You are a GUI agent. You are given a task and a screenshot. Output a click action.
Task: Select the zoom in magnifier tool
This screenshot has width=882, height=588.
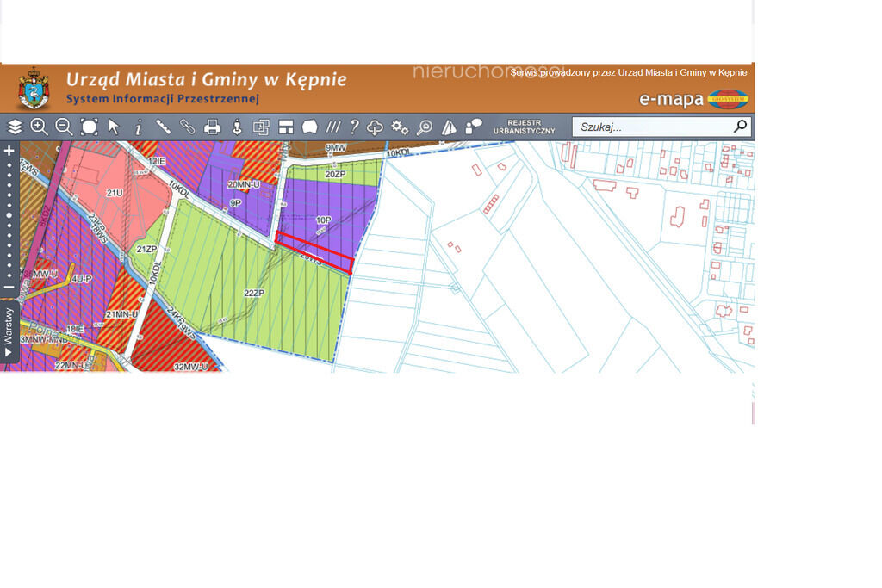coord(39,127)
